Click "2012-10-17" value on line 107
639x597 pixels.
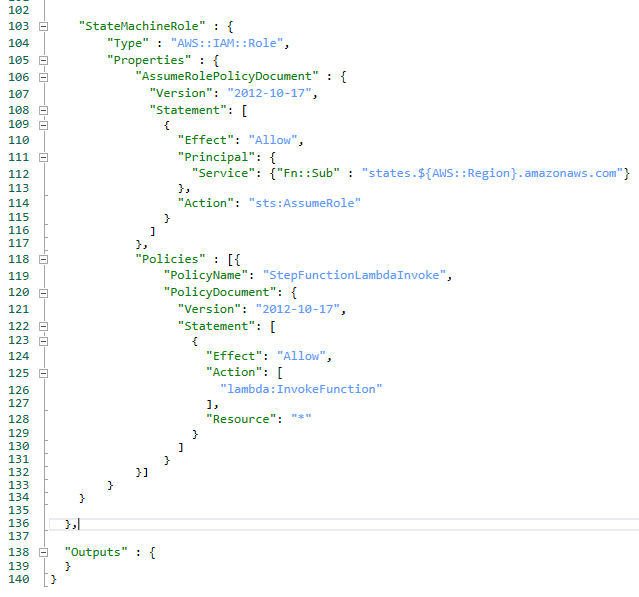(269, 93)
